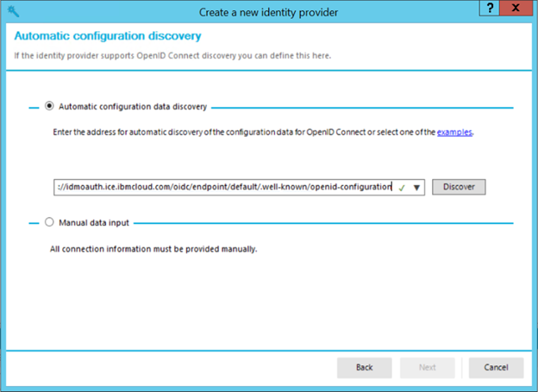Close the identity provider dialog
Screen dimensions: 538x392
point(516,8)
